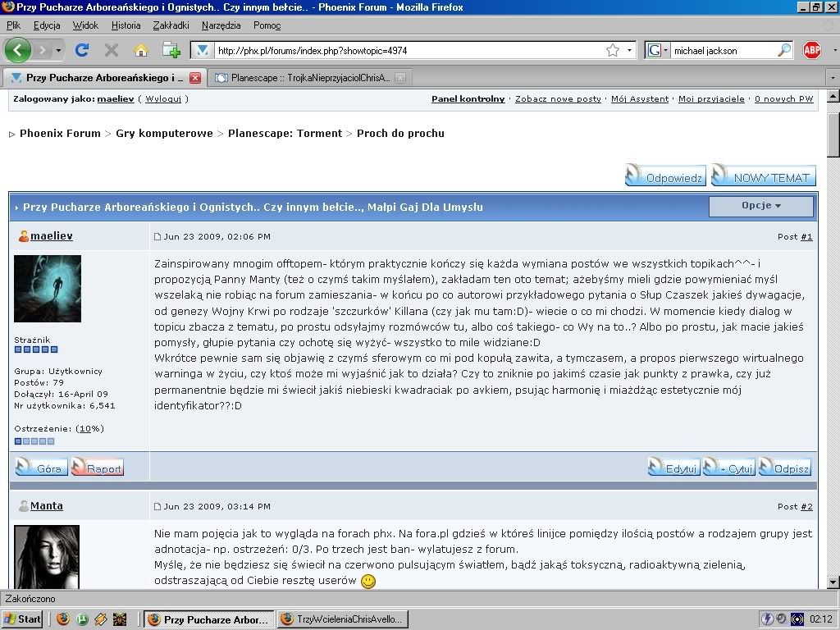Bookmark this page with the star icon
Image resolution: width=840 pixels, height=630 pixels.
click(612, 50)
